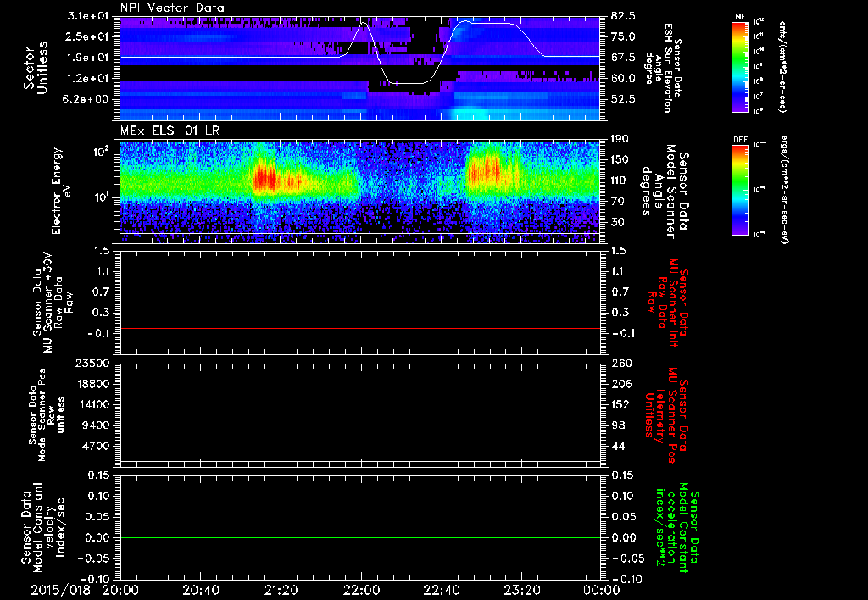Click the Sector Unitless axis label
Image resolution: width=868 pixels, height=600 pixels.
[36, 68]
